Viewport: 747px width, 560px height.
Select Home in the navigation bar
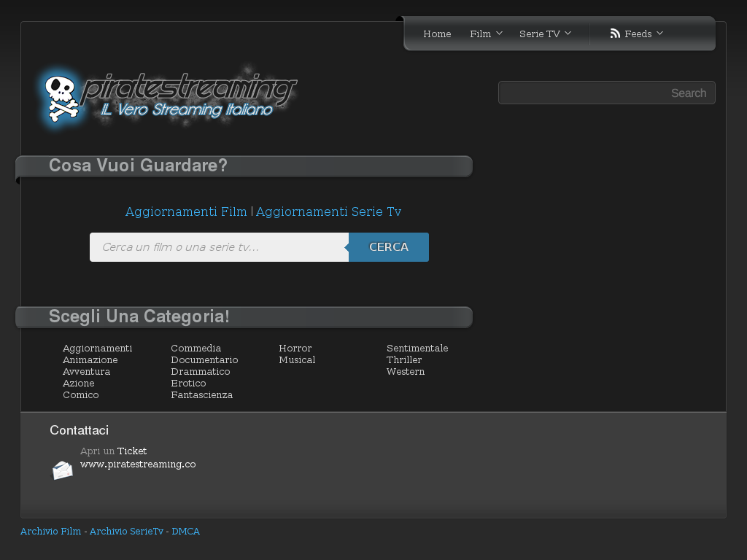pos(437,34)
